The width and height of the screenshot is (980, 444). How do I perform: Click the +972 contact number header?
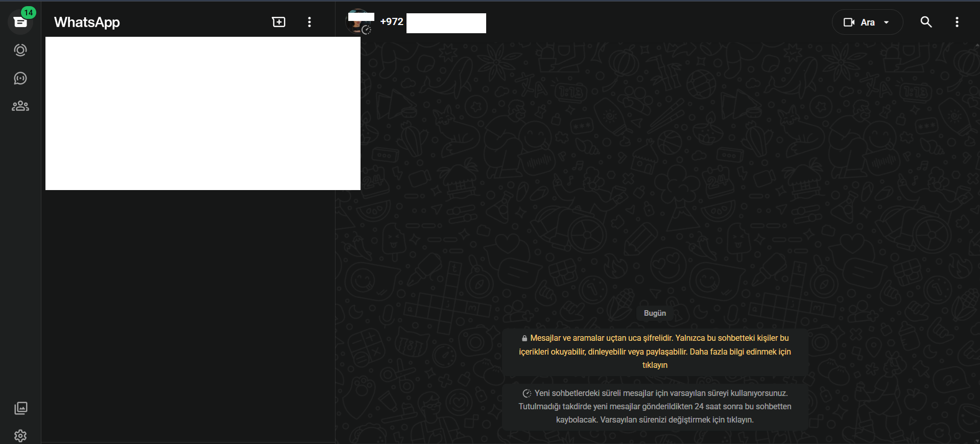pos(392,21)
